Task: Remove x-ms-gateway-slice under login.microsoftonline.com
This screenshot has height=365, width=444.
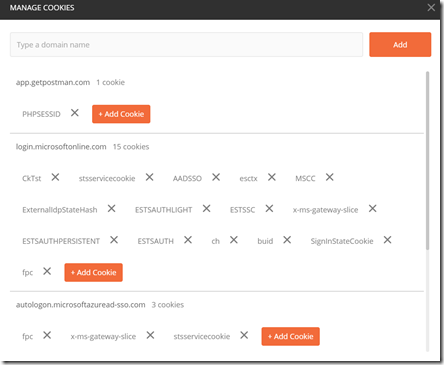Action: (373, 209)
